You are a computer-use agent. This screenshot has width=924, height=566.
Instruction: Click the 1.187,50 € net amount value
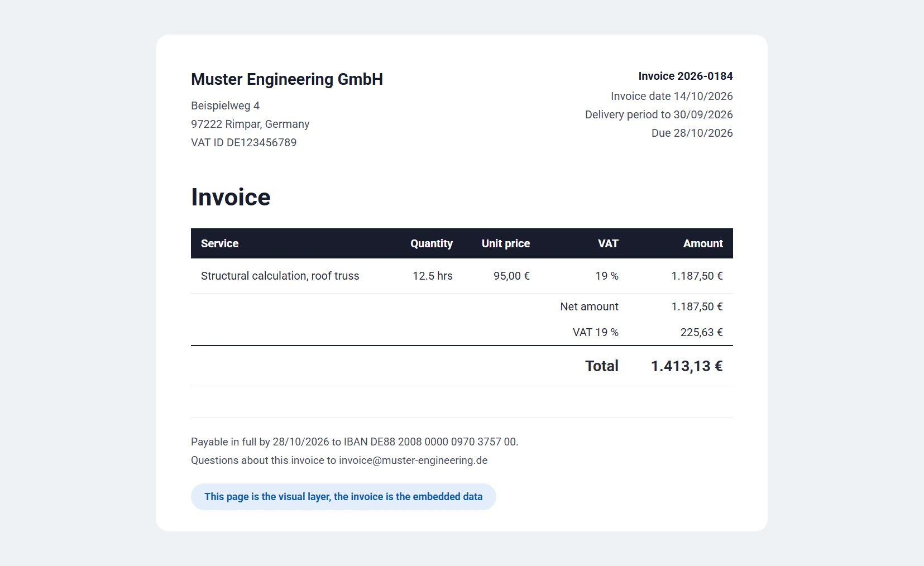point(697,306)
